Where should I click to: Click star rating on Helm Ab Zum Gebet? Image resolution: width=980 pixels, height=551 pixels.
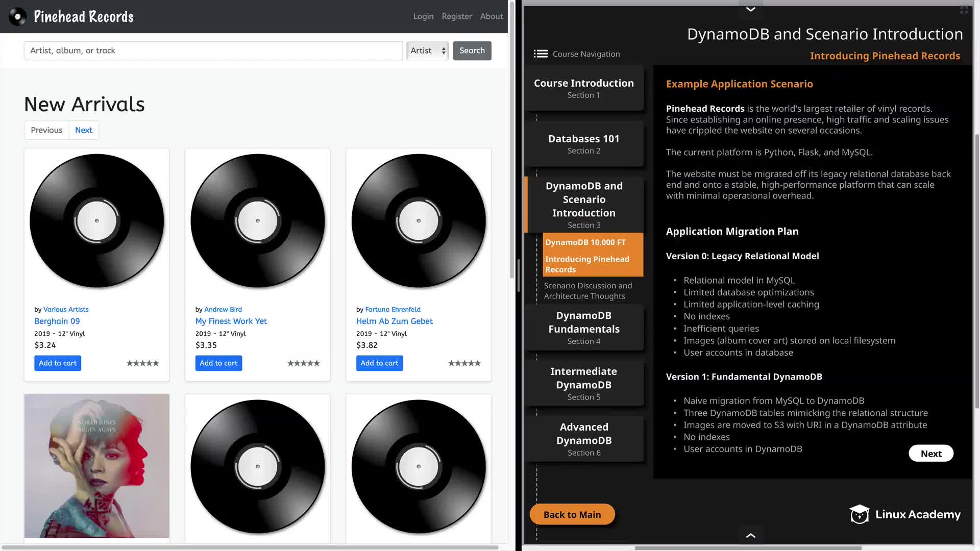tap(464, 363)
